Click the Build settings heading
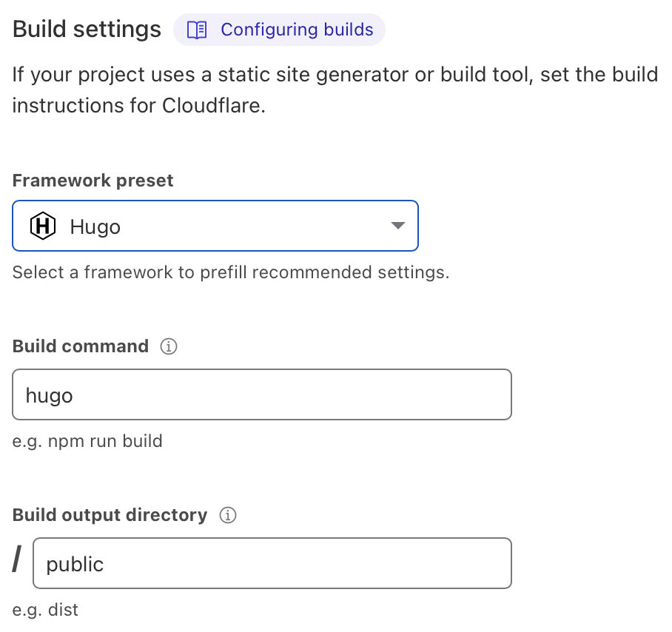The height and width of the screenshot is (632, 672). coord(87,29)
